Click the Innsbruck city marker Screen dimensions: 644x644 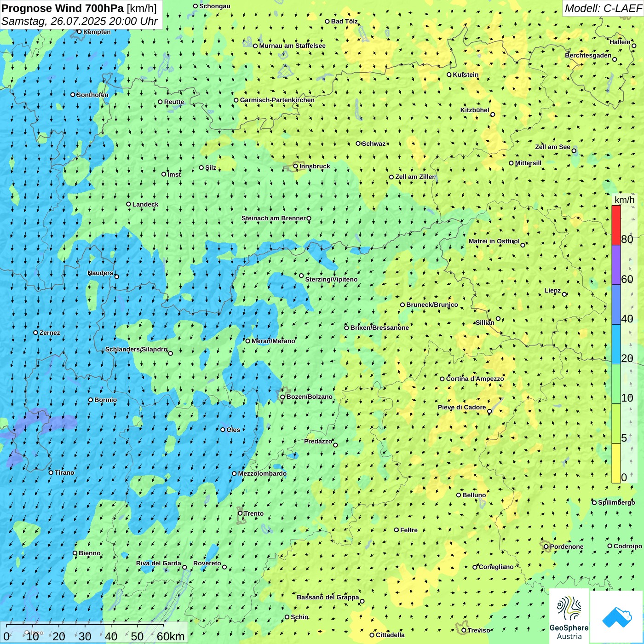click(296, 166)
